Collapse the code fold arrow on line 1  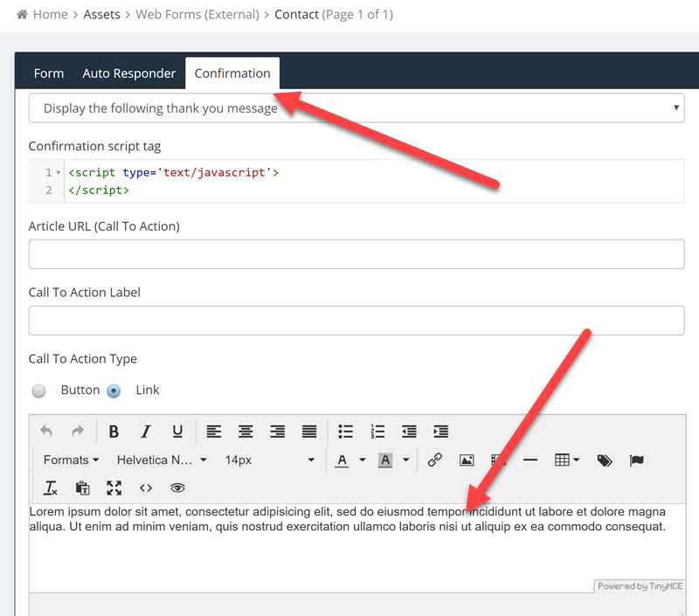pyautogui.click(x=58, y=172)
